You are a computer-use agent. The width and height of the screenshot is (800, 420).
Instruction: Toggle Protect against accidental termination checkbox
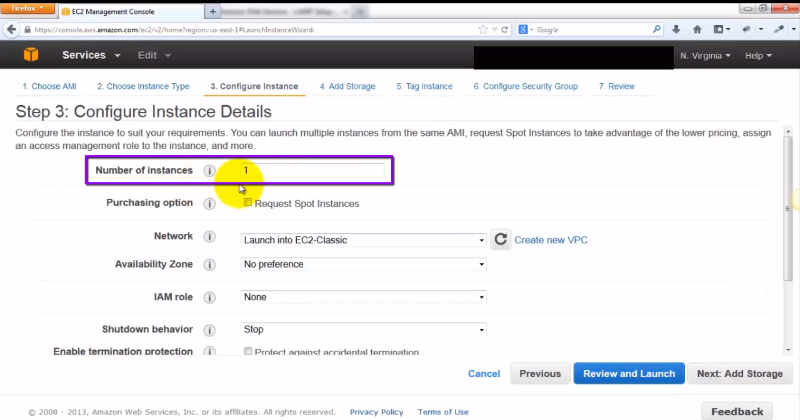point(247,351)
